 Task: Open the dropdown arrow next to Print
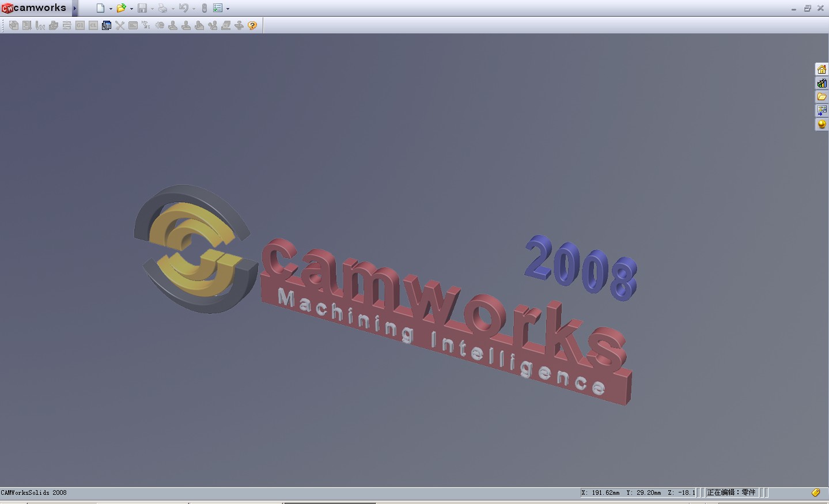[x=173, y=9]
